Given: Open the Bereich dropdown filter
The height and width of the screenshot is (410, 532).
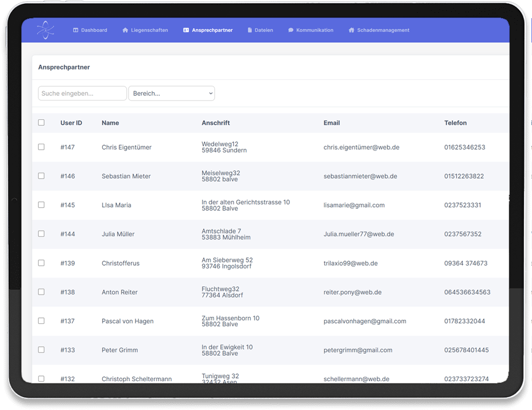Looking at the screenshot, I should pos(171,93).
